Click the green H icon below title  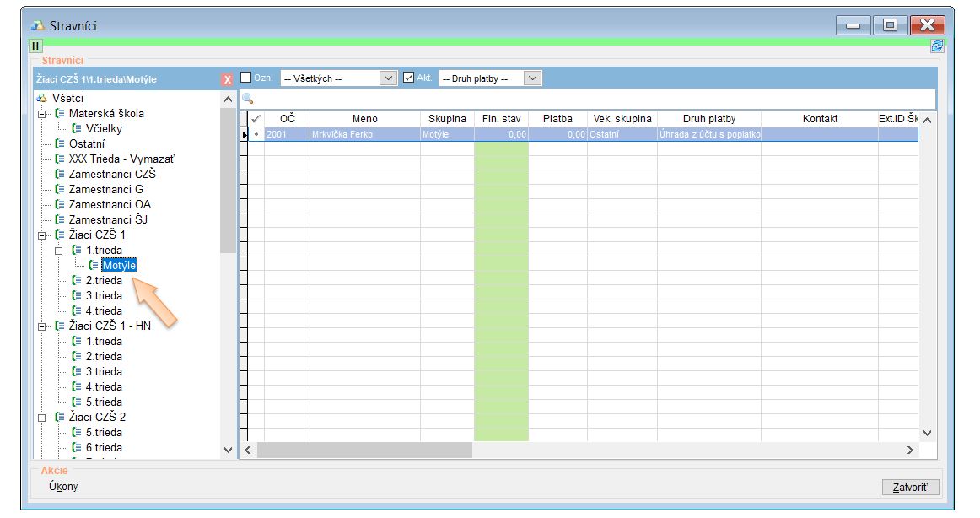click(35, 47)
